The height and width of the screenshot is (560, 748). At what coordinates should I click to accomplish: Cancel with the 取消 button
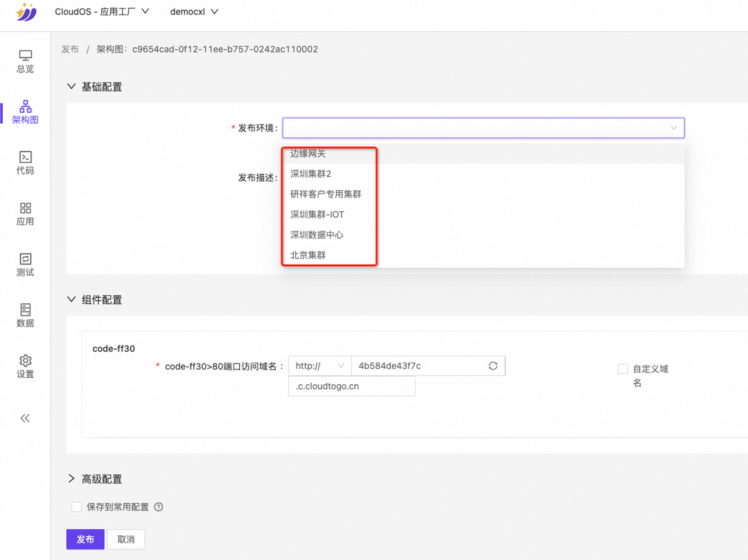[126, 539]
